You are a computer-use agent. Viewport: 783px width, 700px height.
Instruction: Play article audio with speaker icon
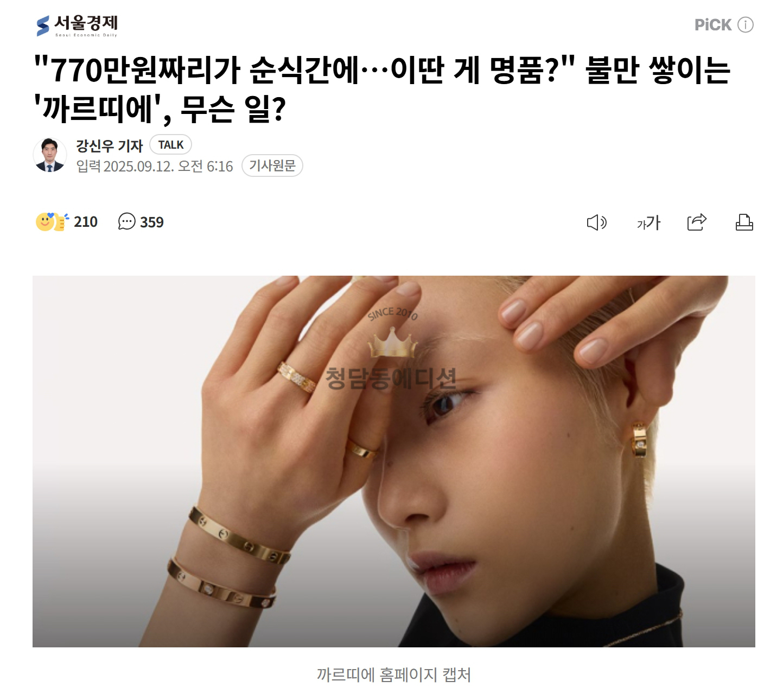tap(597, 222)
